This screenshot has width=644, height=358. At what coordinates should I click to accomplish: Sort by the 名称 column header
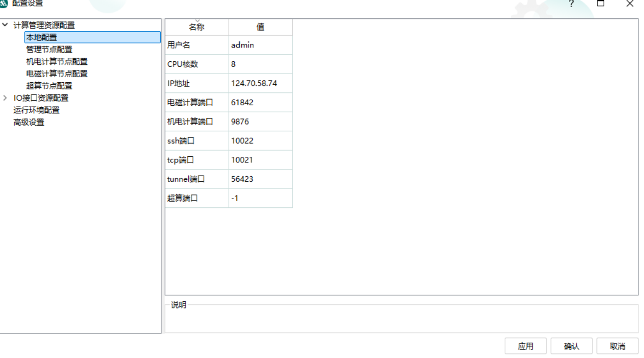pyautogui.click(x=196, y=28)
